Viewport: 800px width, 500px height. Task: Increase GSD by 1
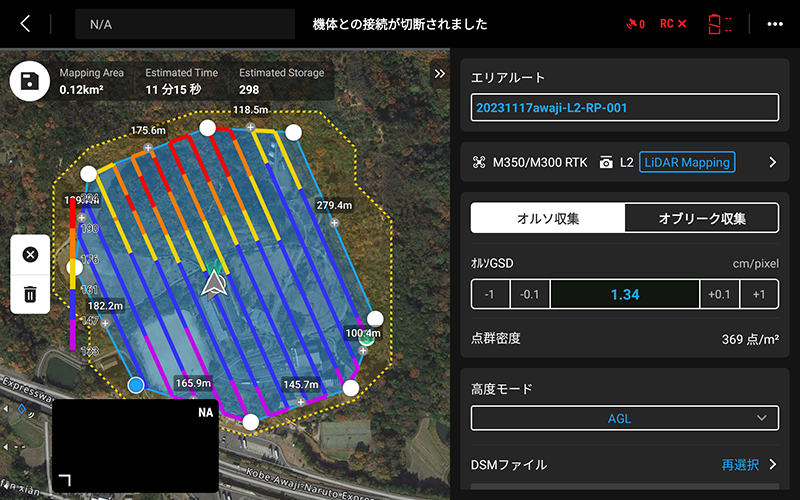click(759, 294)
